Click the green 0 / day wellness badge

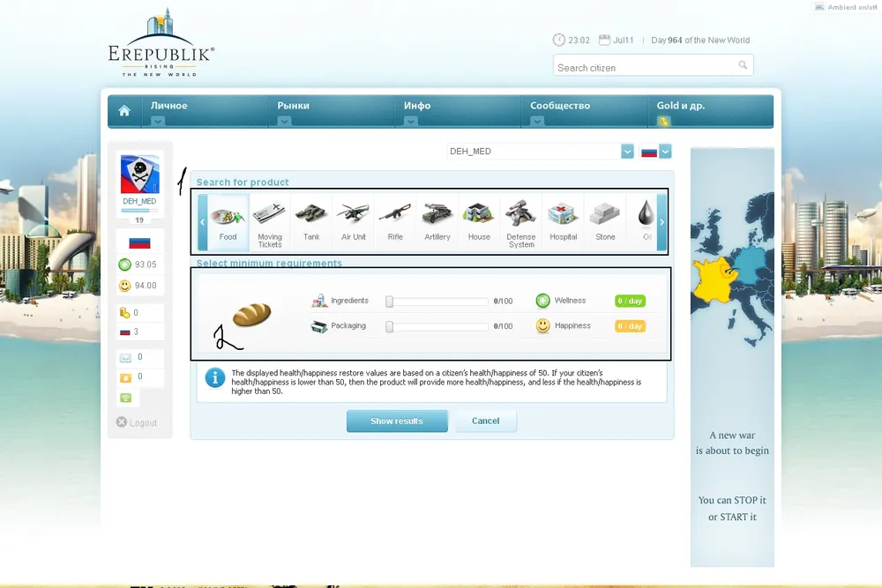(630, 301)
